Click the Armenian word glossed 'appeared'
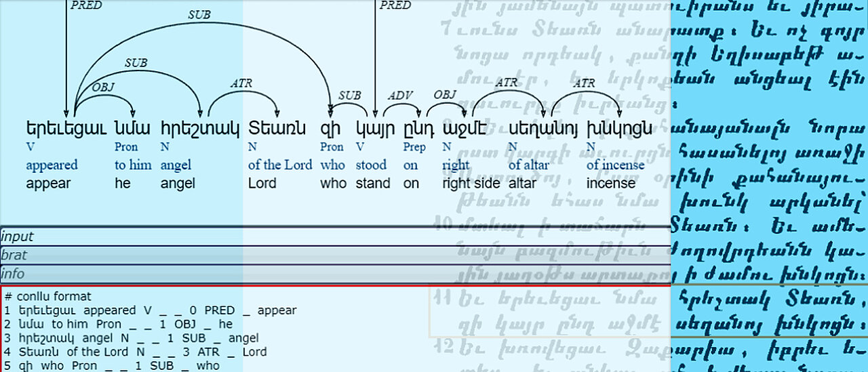Image resolution: width=868 pixels, height=372 pixels. (x=66, y=127)
